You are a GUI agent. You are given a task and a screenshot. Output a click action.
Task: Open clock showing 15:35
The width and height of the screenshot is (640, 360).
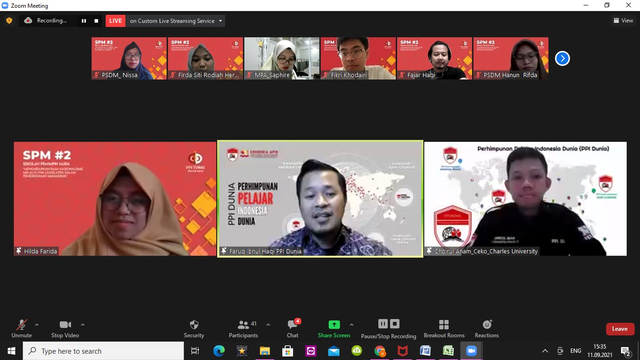pyautogui.click(x=600, y=351)
